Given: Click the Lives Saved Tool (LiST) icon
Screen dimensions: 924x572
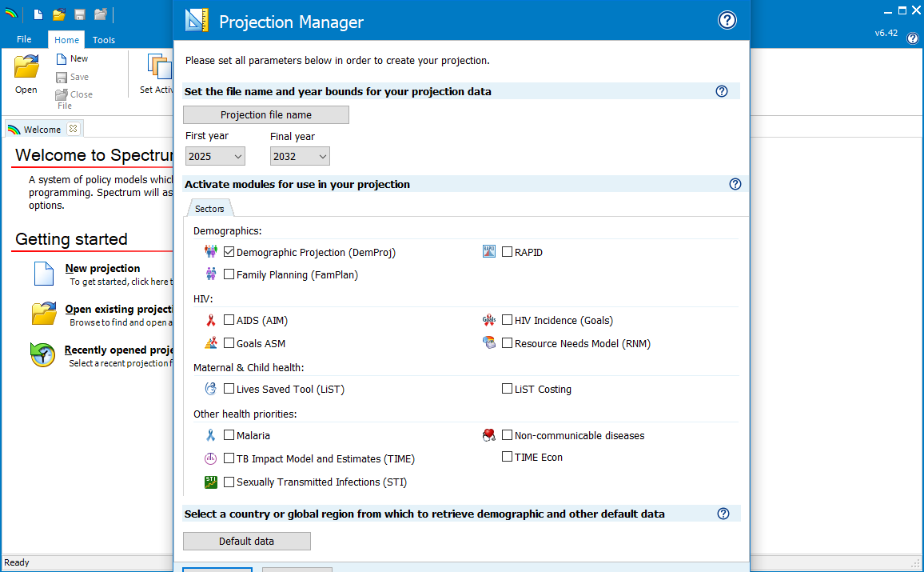Looking at the screenshot, I should coord(210,389).
